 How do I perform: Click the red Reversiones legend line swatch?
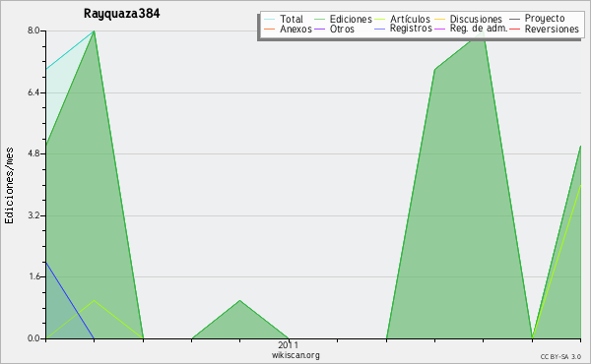tap(515, 29)
